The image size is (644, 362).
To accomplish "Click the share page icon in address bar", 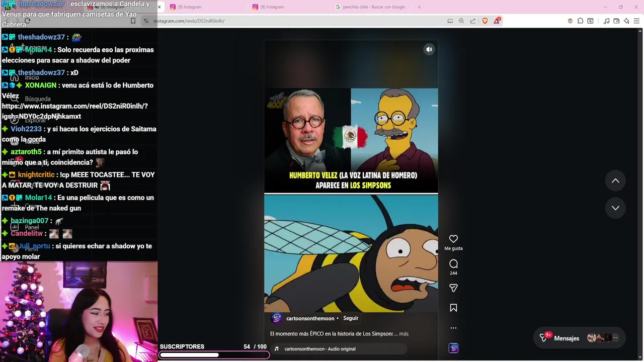I will click(473, 21).
